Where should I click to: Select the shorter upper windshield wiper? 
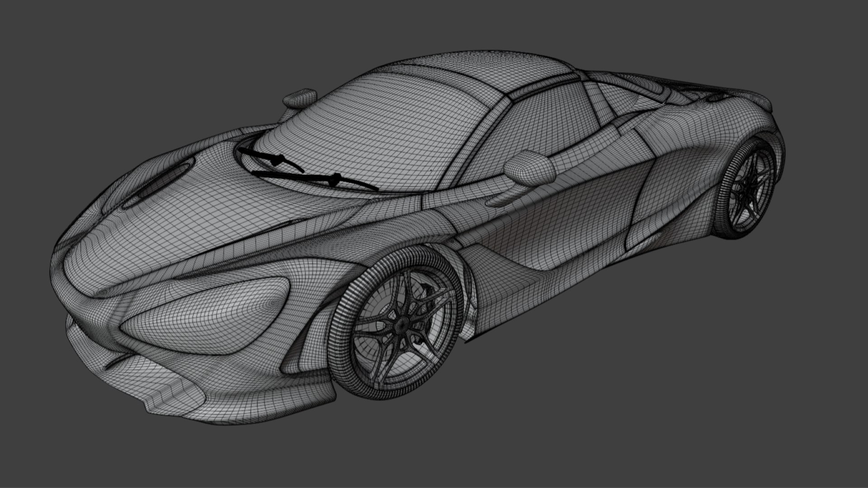(271, 159)
